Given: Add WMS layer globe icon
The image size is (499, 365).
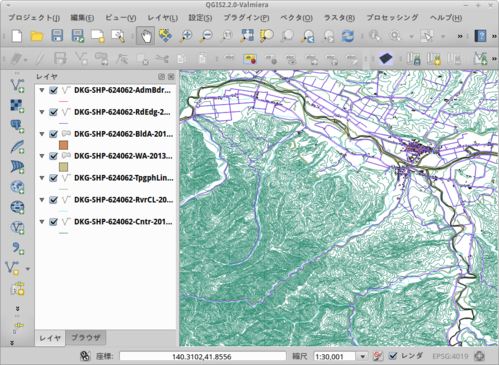Looking at the screenshot, I should (17, 187).
